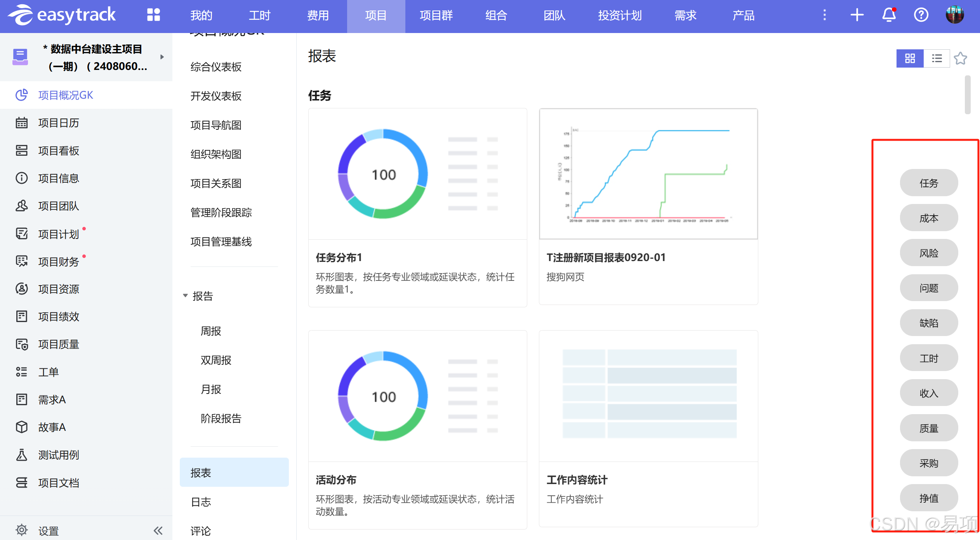Open the help question mark icon
The image size is (980, 540).
[x=921, y=15]
